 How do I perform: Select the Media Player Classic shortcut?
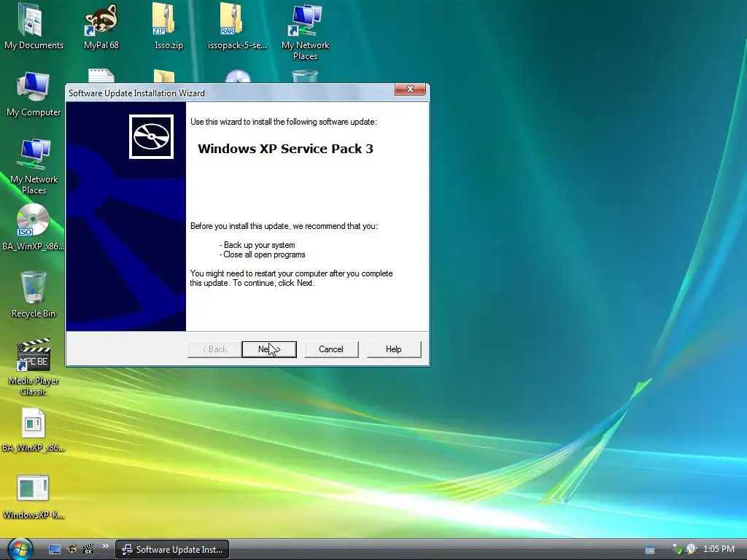(34, 367)
